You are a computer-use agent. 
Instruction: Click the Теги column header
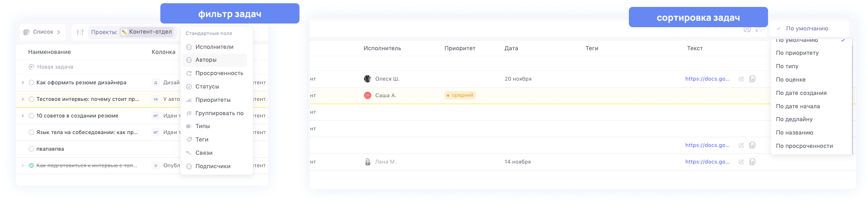point(592,48)
